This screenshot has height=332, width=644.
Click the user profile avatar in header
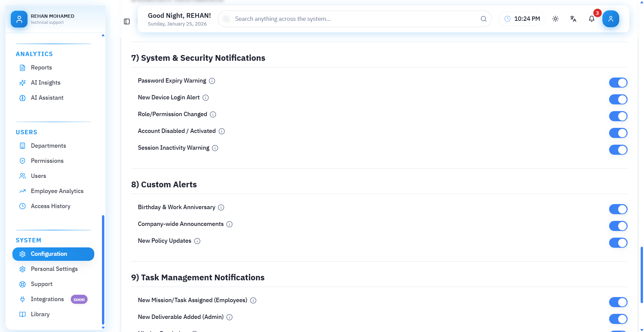pyautogui.click(x=610, y=19)
